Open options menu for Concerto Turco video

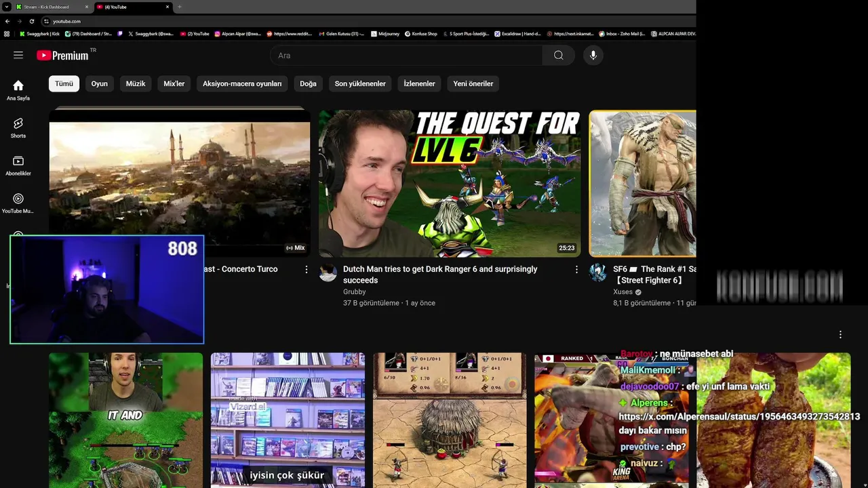click(306, 270)
